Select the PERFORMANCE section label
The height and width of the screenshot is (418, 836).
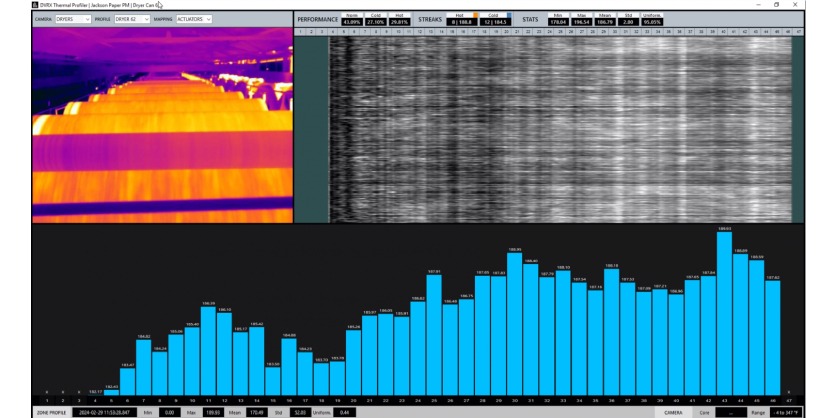pyautogui.click(x=317, y=19)
